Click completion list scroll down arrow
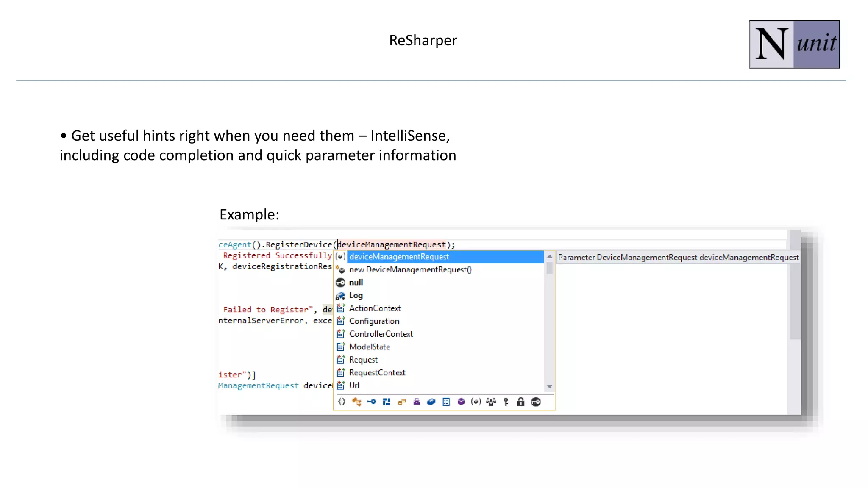 [x=550, y=386]
